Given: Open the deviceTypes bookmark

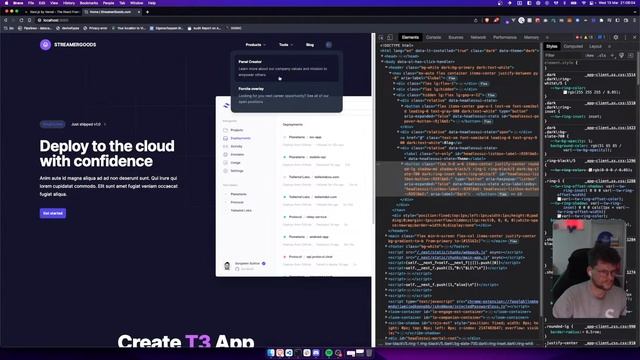Looking at the screenshot, I should coord(68,28).
